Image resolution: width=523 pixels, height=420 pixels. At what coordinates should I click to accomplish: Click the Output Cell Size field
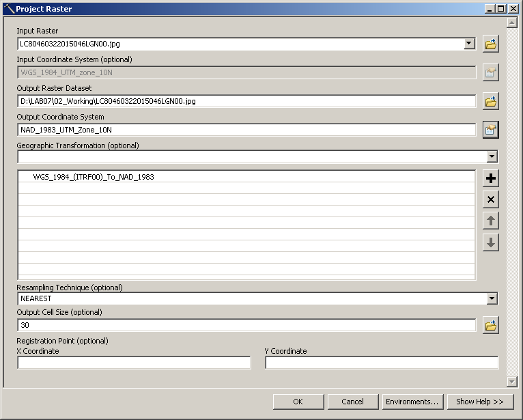pos(246,325)
